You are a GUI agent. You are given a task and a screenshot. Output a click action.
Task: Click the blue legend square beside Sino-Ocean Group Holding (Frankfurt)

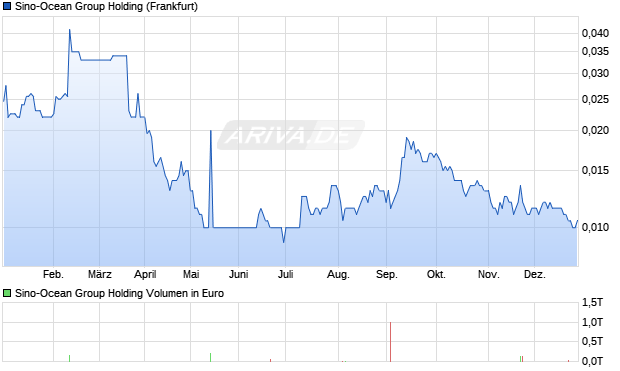pos(7,7)
